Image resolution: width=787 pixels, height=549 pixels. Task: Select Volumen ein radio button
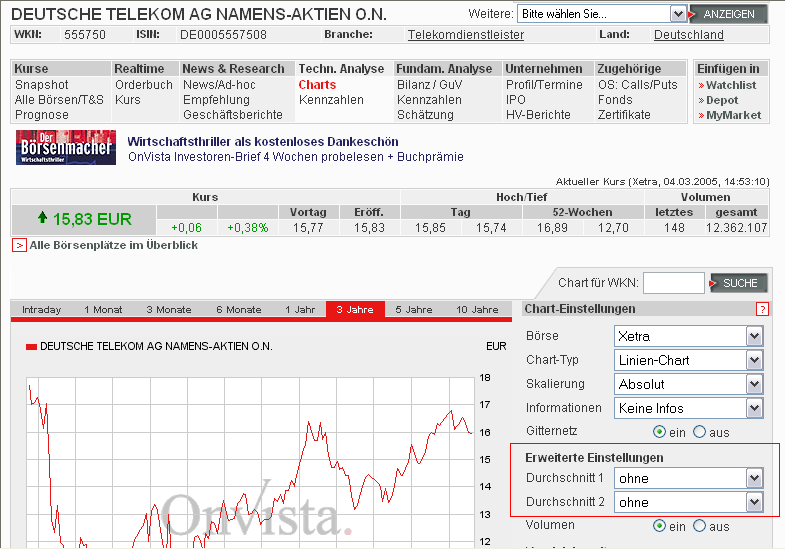point(659,525)
